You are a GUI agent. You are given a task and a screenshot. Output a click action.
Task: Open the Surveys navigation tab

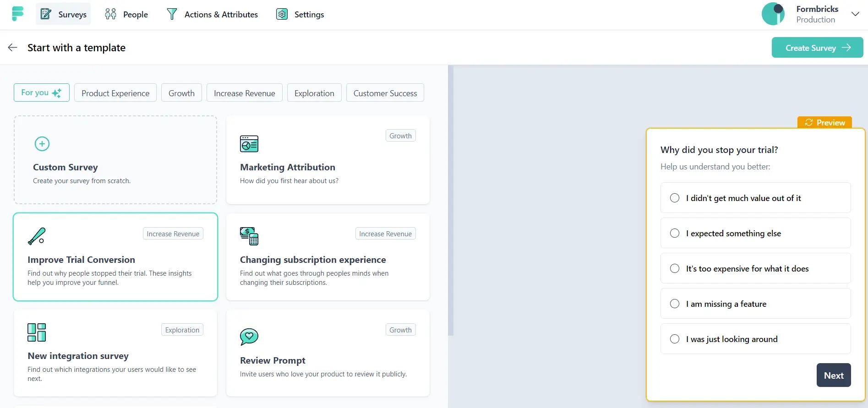(x=63, y=14)
